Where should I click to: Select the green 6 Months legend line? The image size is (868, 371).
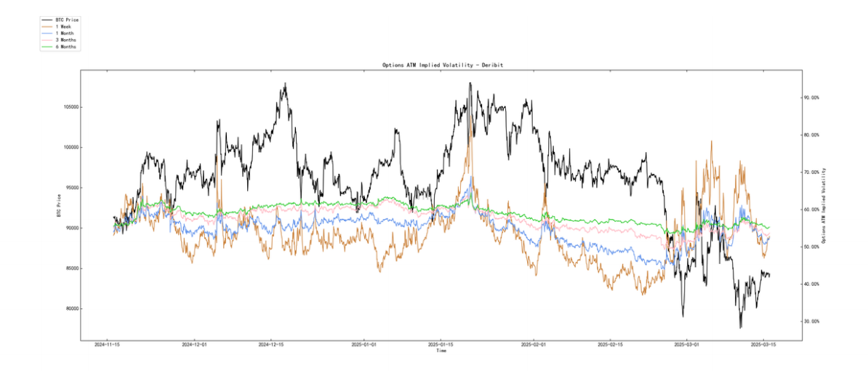click(x=48, y=47)
